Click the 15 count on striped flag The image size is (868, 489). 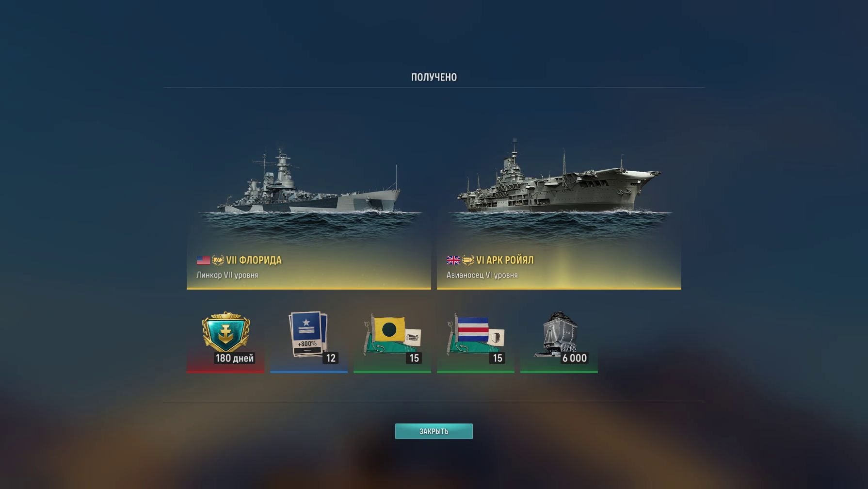(498, 358)
